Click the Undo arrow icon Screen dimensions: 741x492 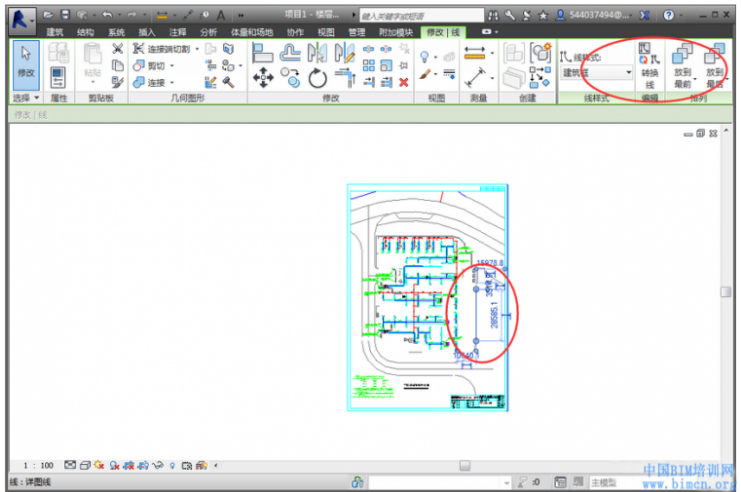pyautogui.click(x=107, y=15)
